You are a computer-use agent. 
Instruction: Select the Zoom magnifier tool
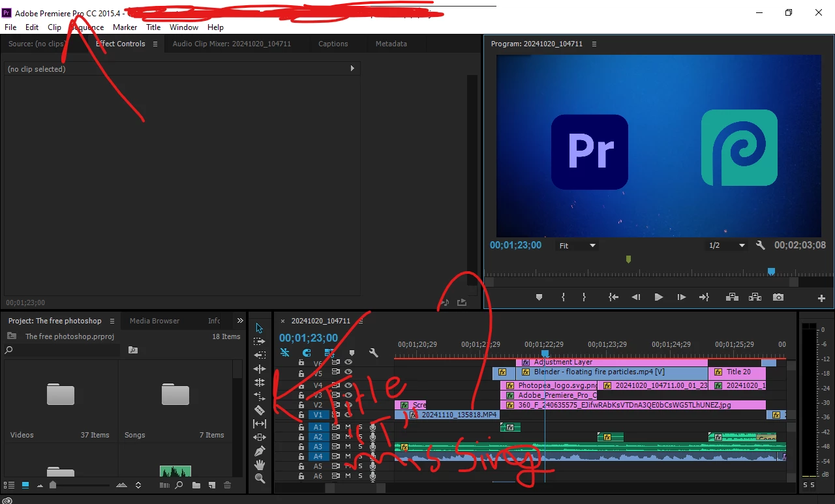click(260, 479)
